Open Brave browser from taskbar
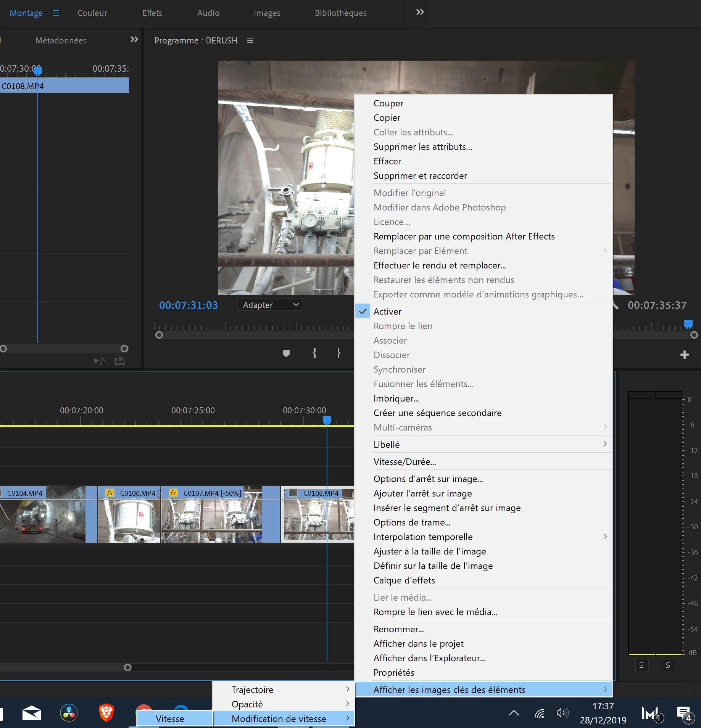The width and height of the screenshot is (701, 728). (106, 712)
